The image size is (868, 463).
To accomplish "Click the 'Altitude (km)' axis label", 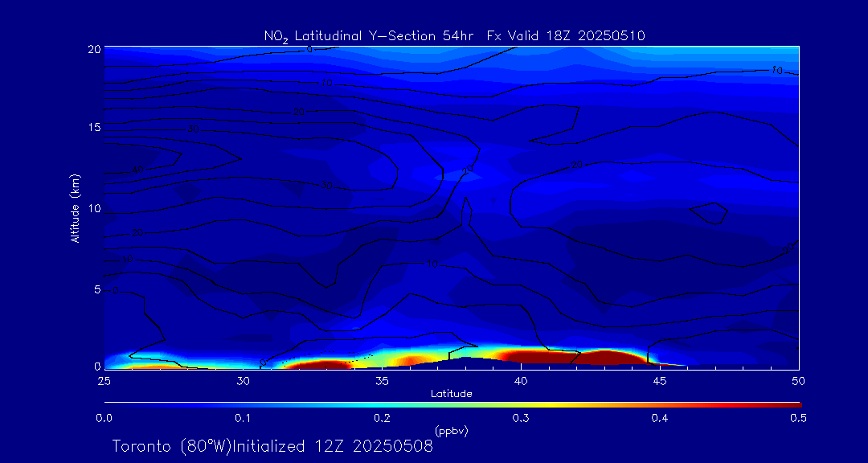I will [75, 208].
